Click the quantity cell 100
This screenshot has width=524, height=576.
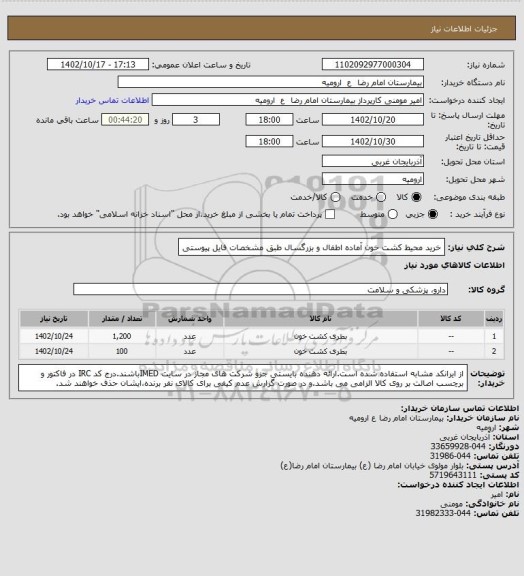pos(122,351)
